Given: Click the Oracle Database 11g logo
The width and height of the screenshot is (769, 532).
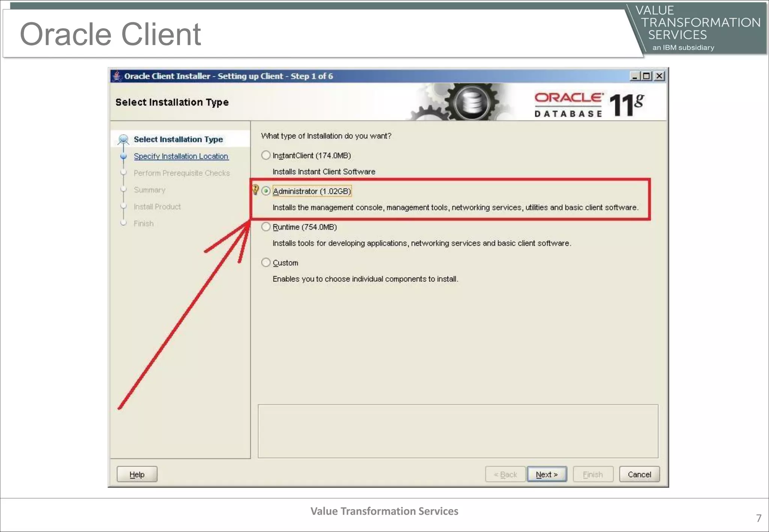Looking at the screenshot, I should (x=589, y=104).
